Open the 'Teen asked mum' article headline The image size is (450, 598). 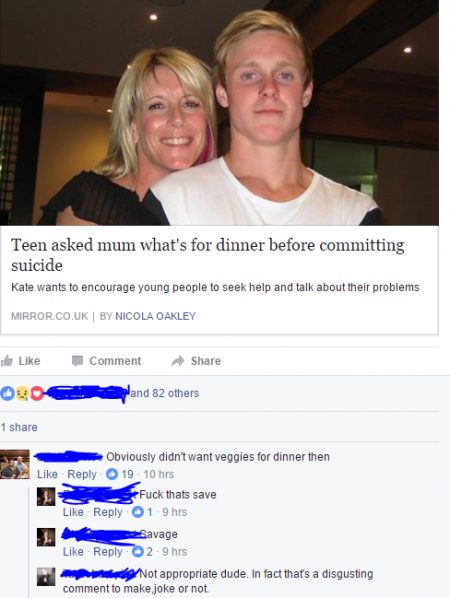click(x=207, y=255)
